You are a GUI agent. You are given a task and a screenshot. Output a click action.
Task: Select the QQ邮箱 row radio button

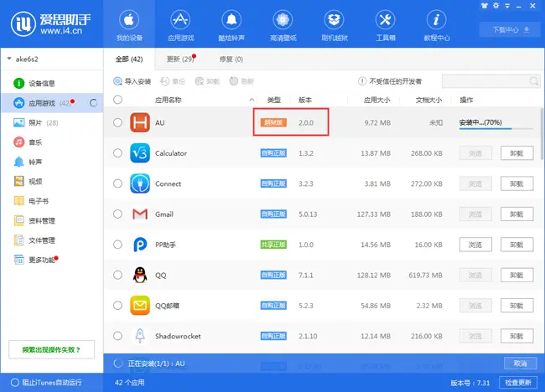pyautogui.click(x=118, y=306)
